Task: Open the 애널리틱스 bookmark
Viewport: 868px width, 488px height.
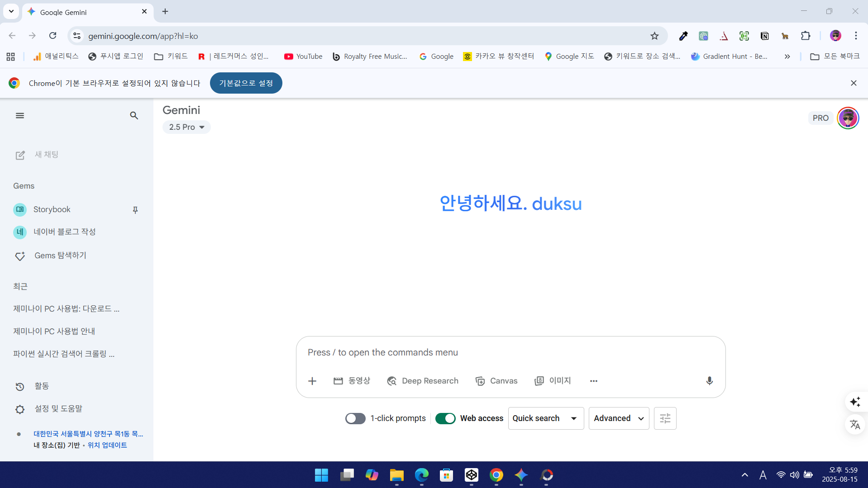Action: coord(56,57)
